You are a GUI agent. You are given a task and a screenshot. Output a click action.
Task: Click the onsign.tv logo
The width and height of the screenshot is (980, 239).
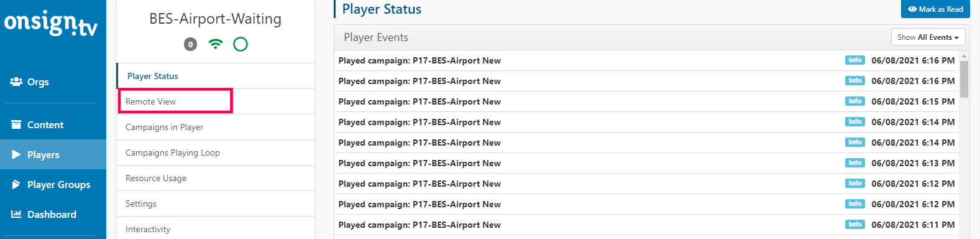tap(51, 24)
